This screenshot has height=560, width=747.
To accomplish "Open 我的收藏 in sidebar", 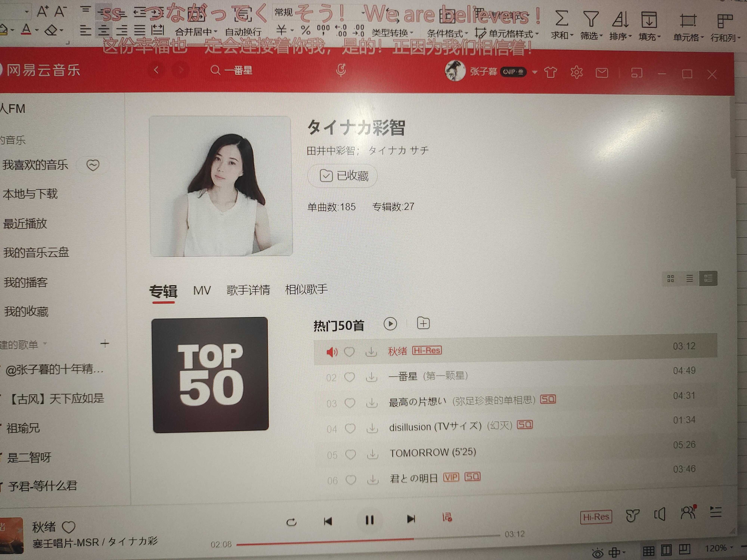I will (x=26, y=311).
